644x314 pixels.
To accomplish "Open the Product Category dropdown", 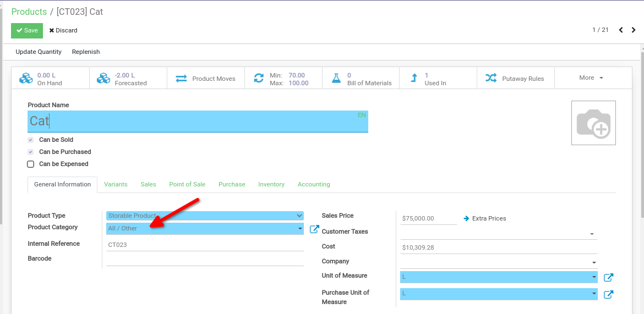I will point(205,229).
